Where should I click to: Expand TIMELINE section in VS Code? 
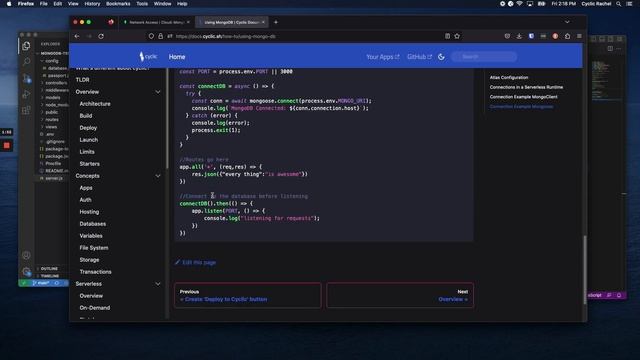coord(49,276)
